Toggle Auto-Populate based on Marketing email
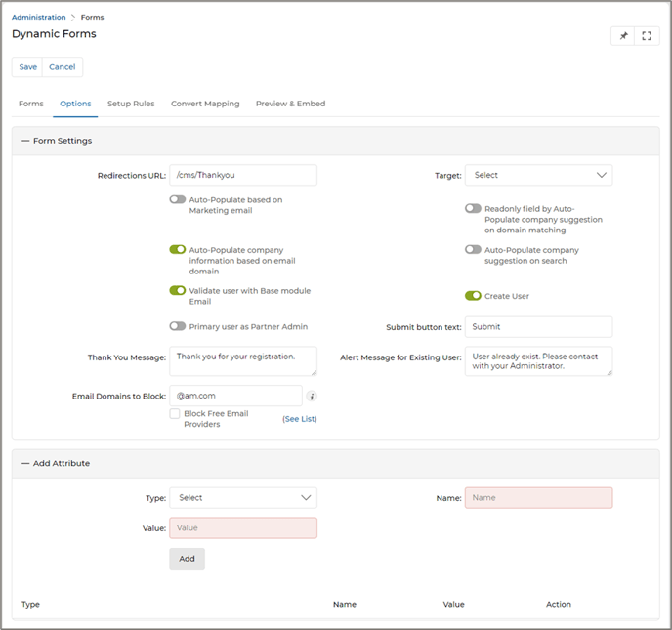Image resolution: width=672 pixels, height=630 pixels. coord(178,199)
